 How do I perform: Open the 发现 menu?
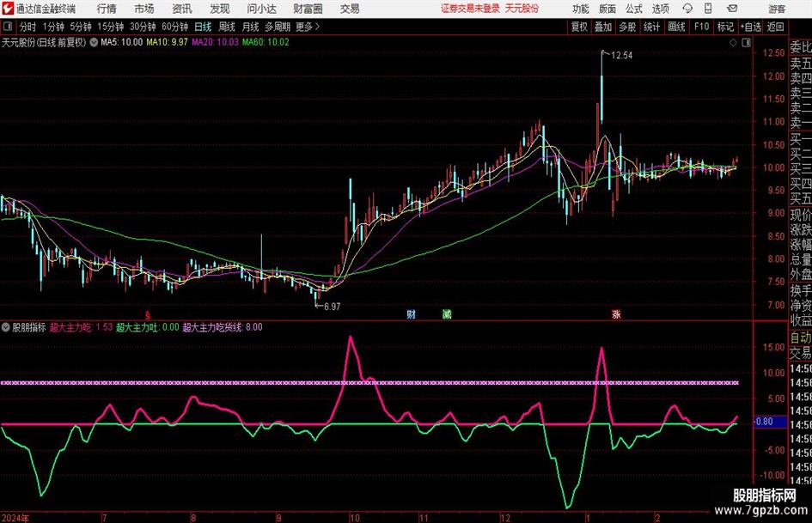220,9
